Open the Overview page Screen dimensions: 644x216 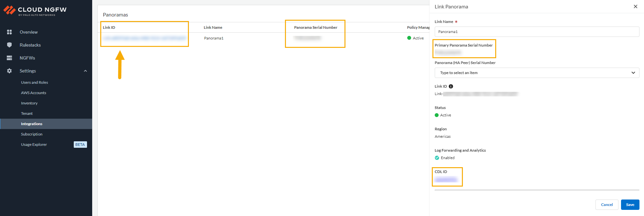(x=28, y=32)
